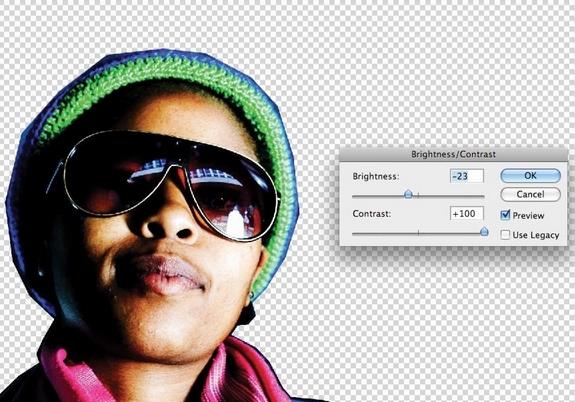This screenshot has width=575, height=402.
Task: Click OK in the Brightness/Contrast dialog
Action: pos(530,176)
